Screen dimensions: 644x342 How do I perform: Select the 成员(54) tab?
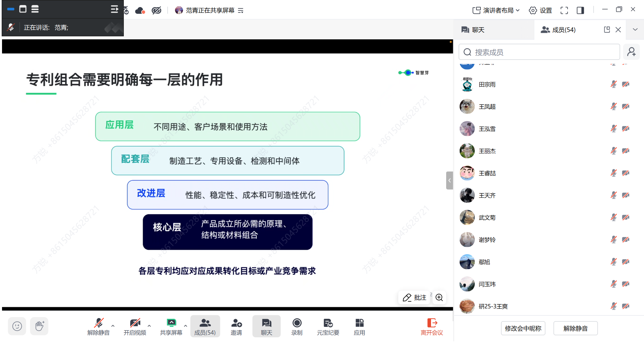click(559, 30)
